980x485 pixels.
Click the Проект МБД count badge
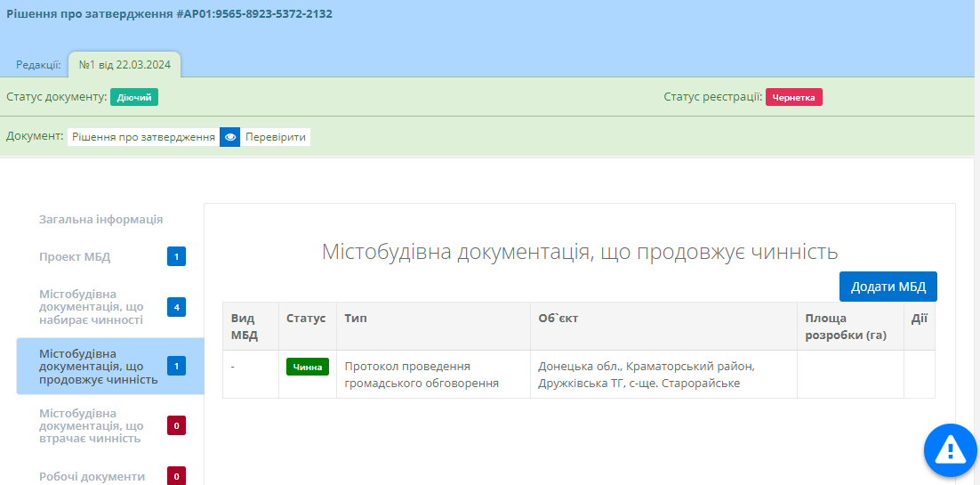176,257
